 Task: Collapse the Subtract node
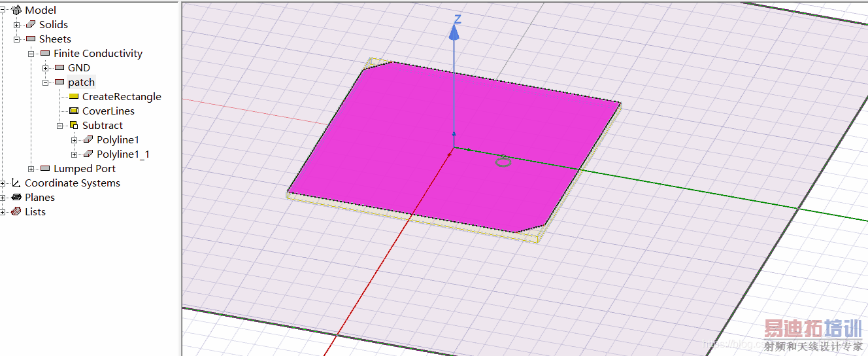[x=60, y=126]
